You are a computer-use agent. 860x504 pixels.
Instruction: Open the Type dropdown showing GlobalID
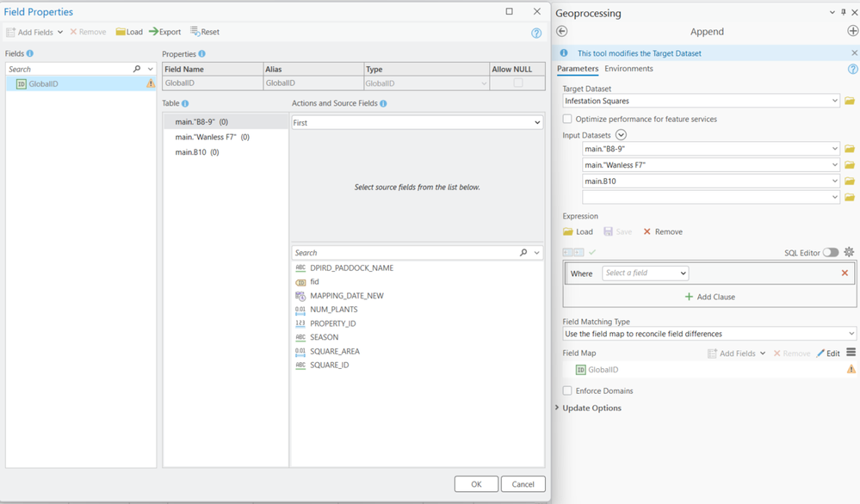[426, 83]
